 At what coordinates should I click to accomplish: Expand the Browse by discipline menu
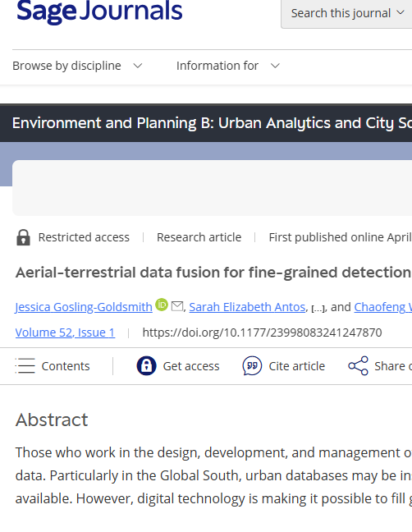(x=77, y=66)
